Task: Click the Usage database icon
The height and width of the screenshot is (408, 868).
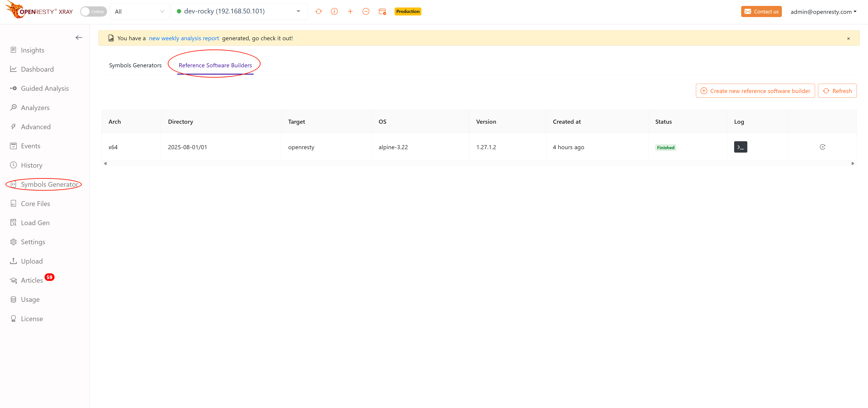Action: [13, 300]
